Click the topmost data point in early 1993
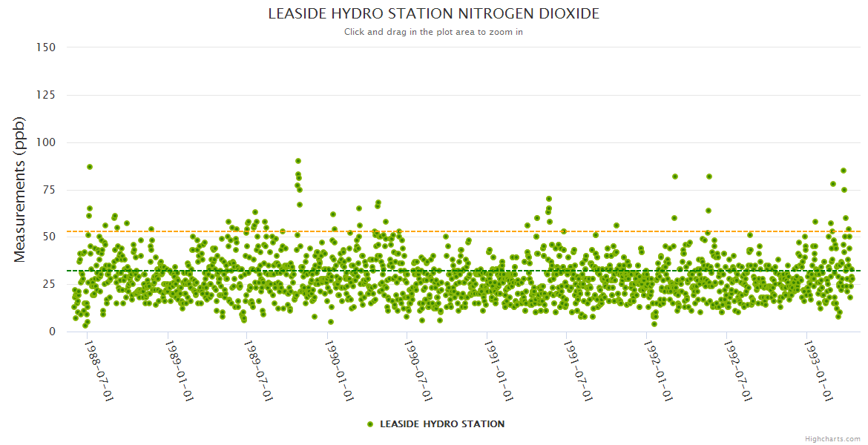 [844, 171]
